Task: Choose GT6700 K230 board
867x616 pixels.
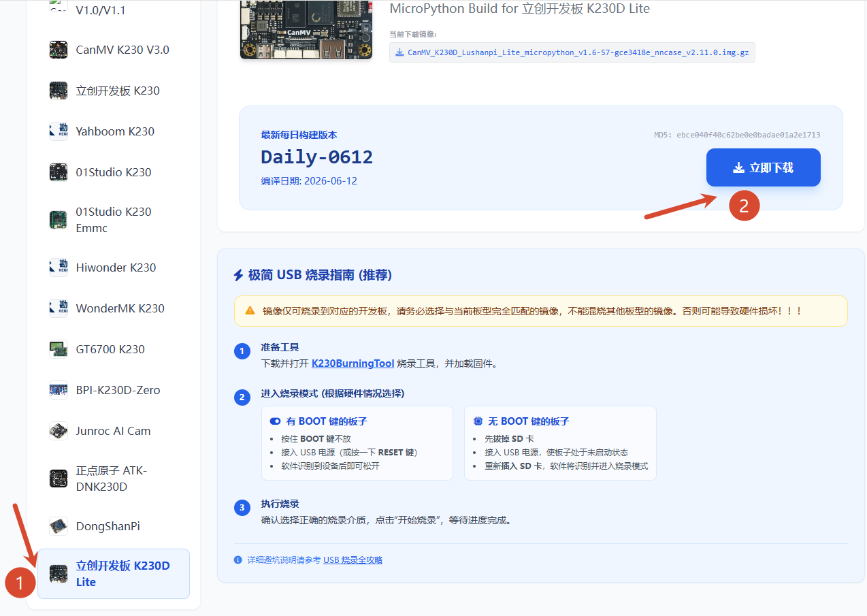Action: point(114,349)
